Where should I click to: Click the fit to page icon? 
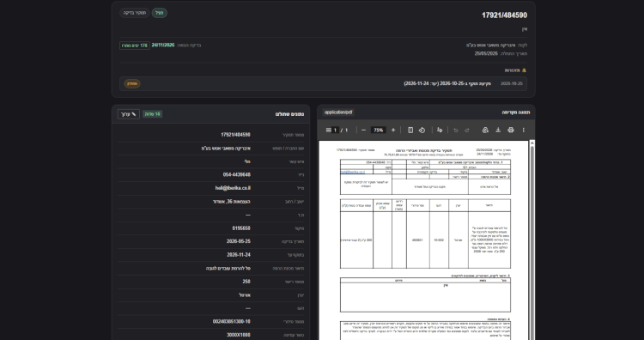point(410,131)
